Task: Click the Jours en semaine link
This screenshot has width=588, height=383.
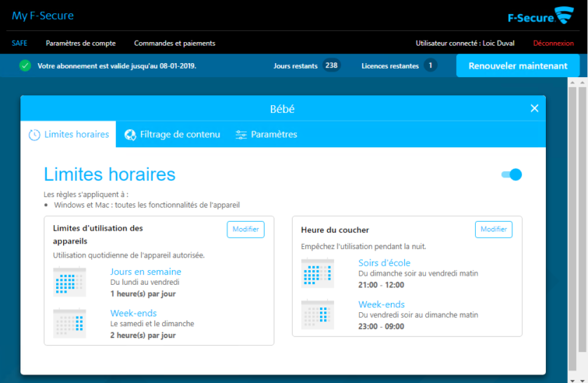Action: (x=146, y=272)
